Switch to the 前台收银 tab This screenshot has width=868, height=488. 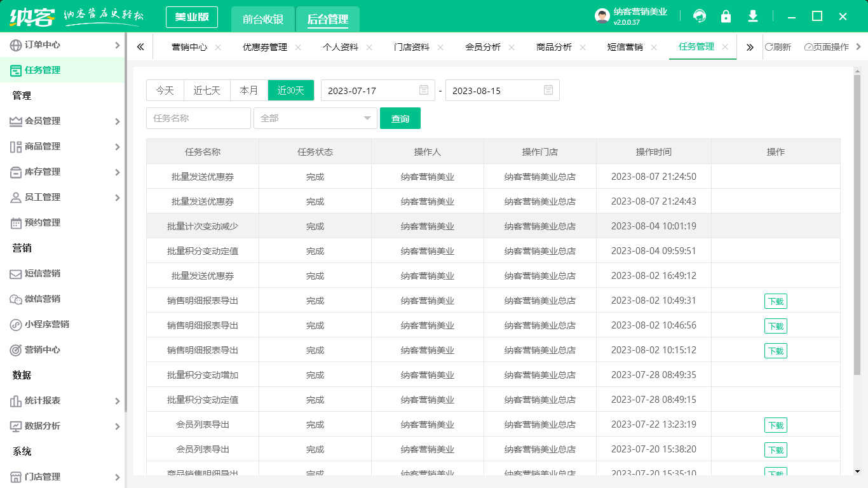[x=264, y=19]
